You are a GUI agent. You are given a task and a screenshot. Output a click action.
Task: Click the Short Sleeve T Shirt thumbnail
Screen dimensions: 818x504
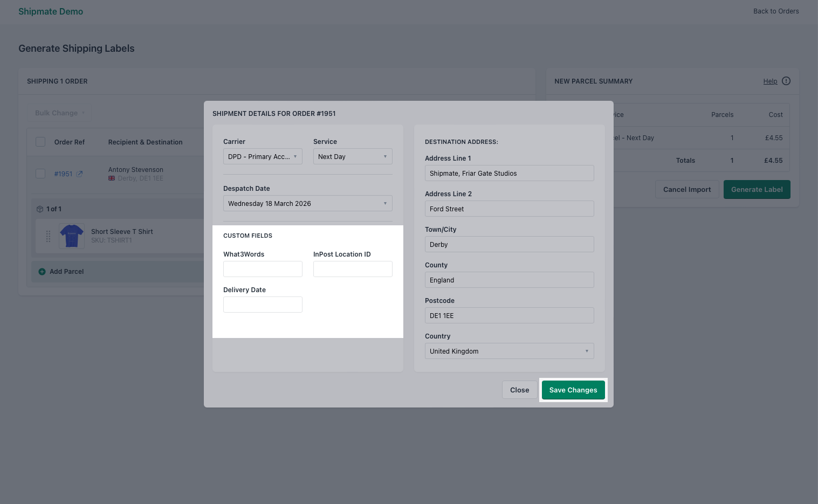click(x=71, y=236)
